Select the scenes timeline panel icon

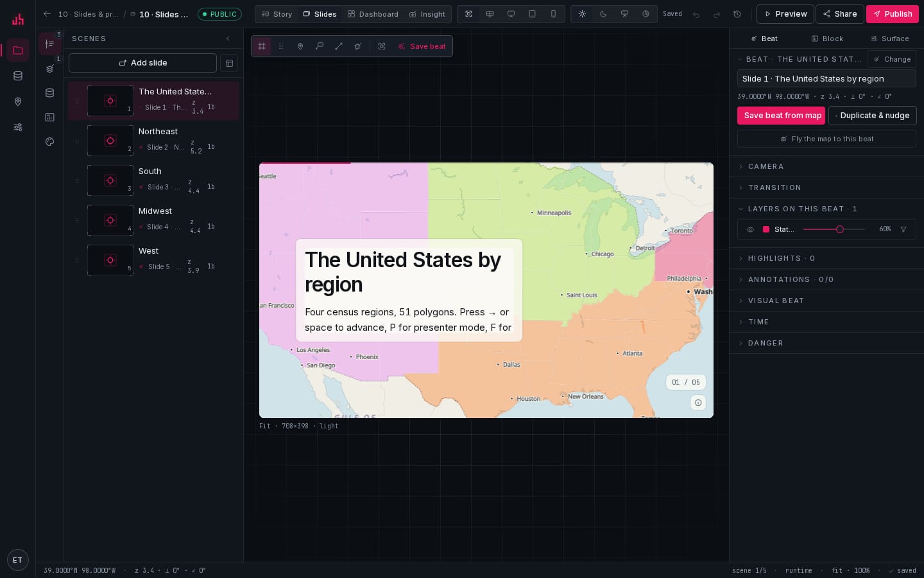[49, 44]
